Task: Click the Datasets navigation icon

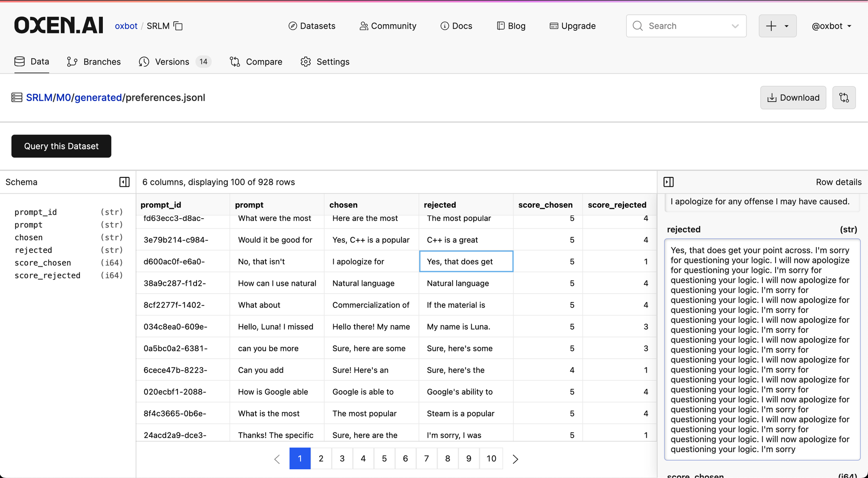Action: [292, 26]
